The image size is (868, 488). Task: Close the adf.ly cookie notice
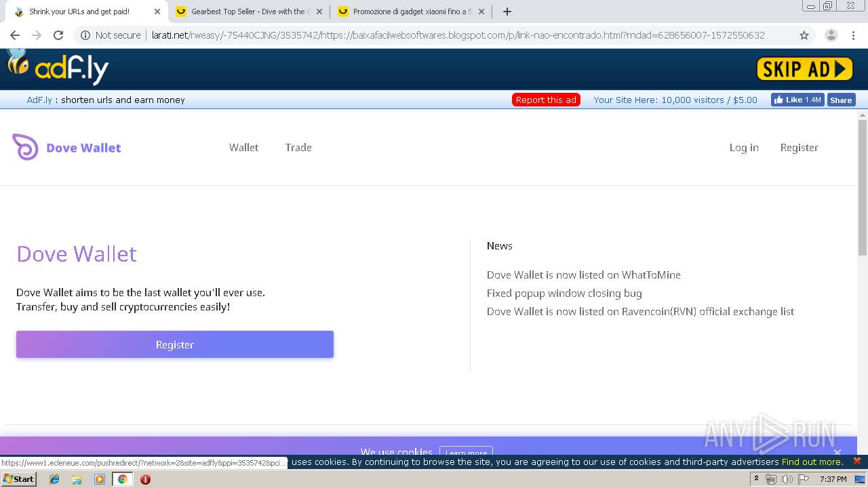tap(856, 461)
